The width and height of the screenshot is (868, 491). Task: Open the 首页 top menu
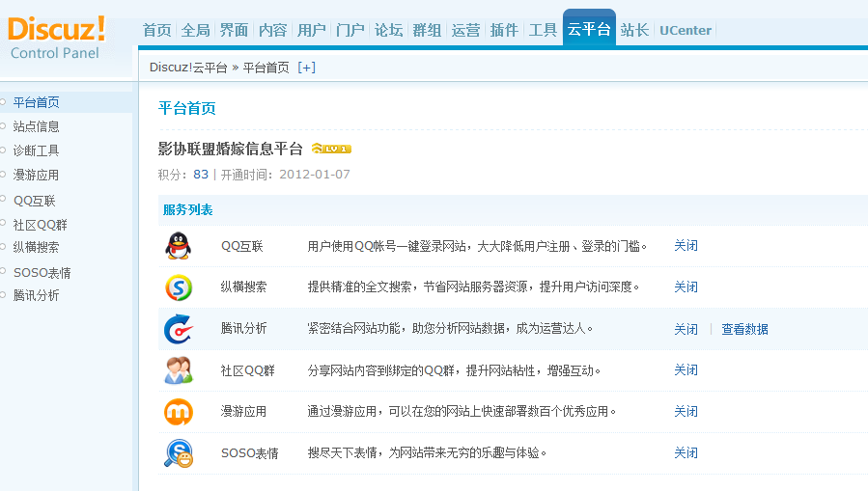click(x=157, y=30)
